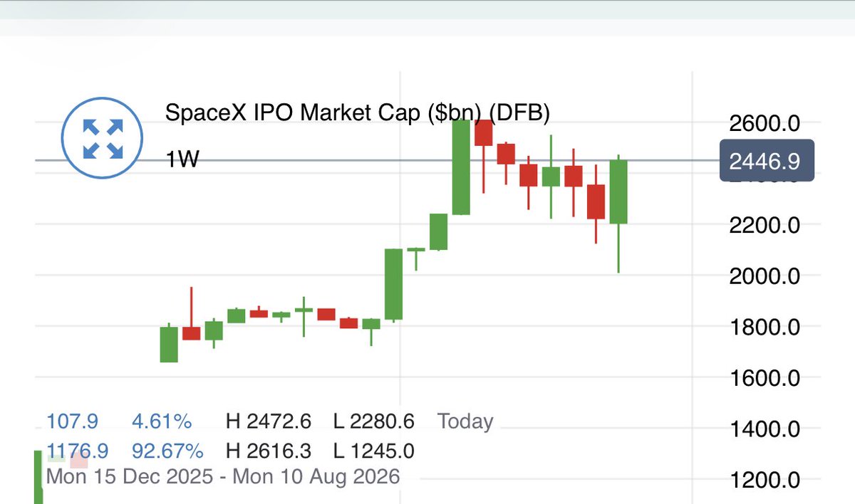Click the L 2280.6 today low value

tap(374, 421)
